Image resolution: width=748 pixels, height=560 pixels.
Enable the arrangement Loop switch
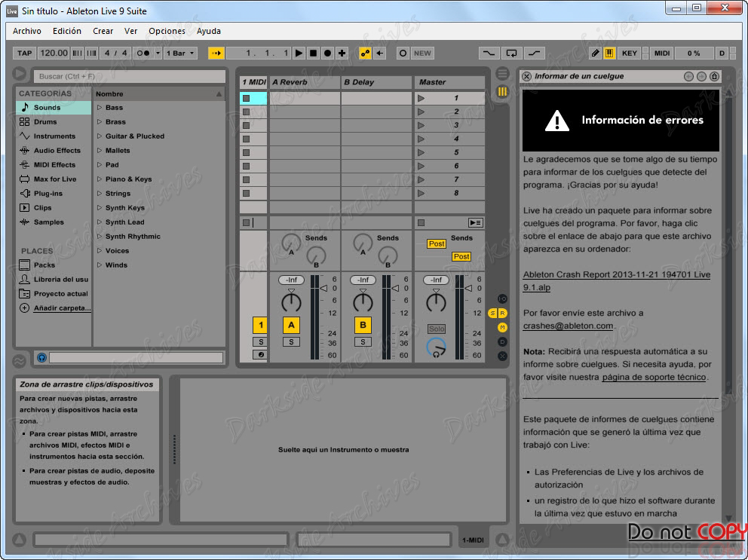pyautogui.click(x=511, y=53)
